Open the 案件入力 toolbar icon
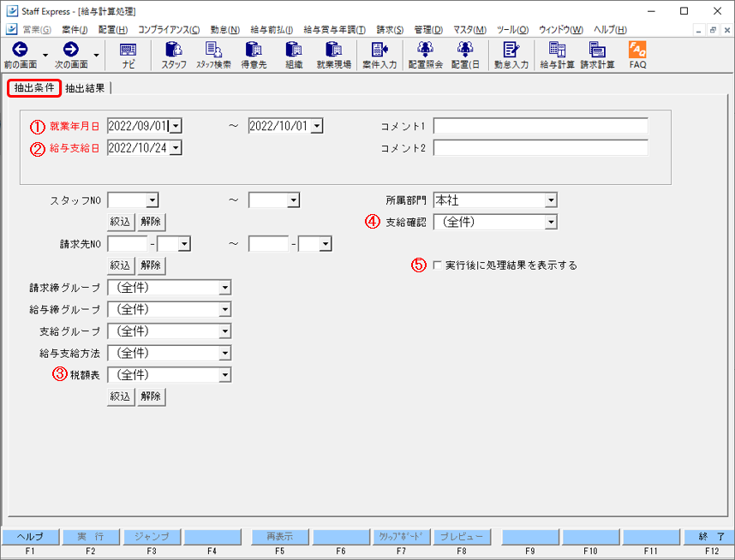 pyautogui.click(x=379, y=49)
